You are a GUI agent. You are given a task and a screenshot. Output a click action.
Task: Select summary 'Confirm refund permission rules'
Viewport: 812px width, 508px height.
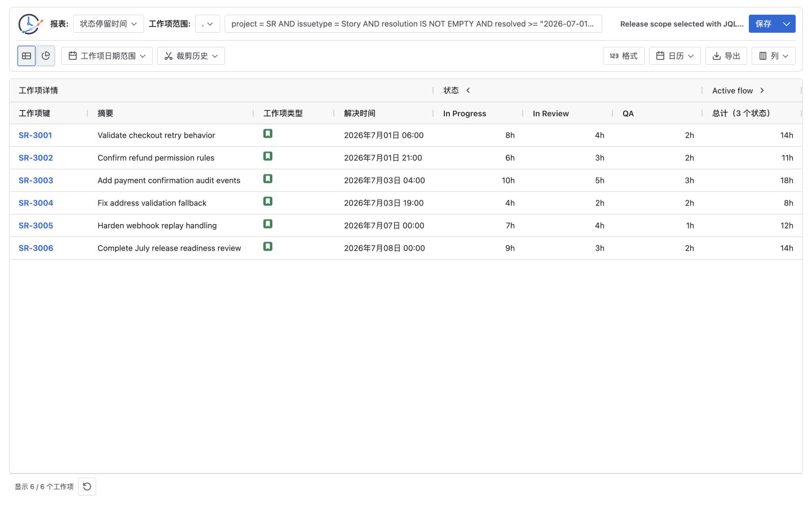pyautogui.click(x=156, y=158)
